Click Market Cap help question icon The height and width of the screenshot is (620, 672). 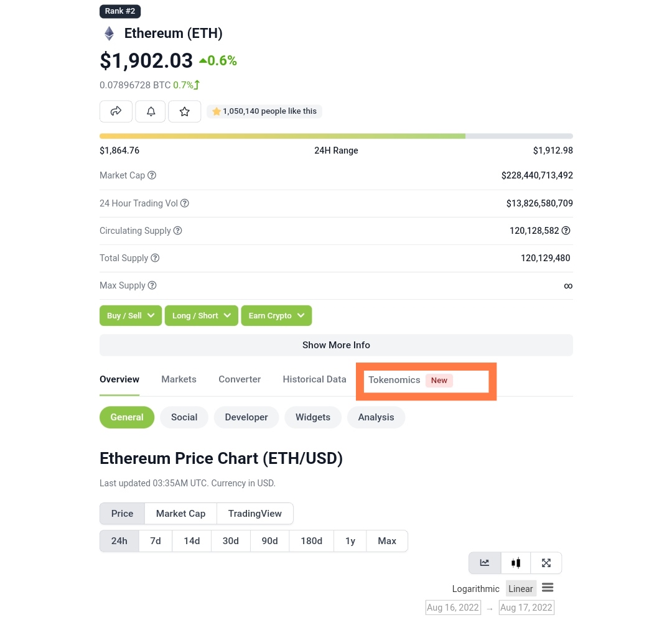coord(152,175)
